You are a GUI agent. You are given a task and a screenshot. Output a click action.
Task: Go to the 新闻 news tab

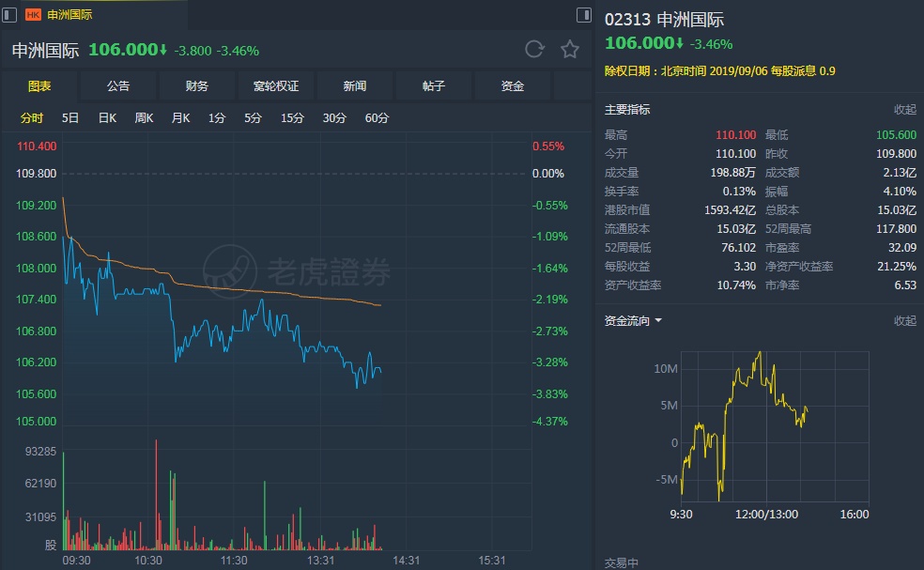355,86
